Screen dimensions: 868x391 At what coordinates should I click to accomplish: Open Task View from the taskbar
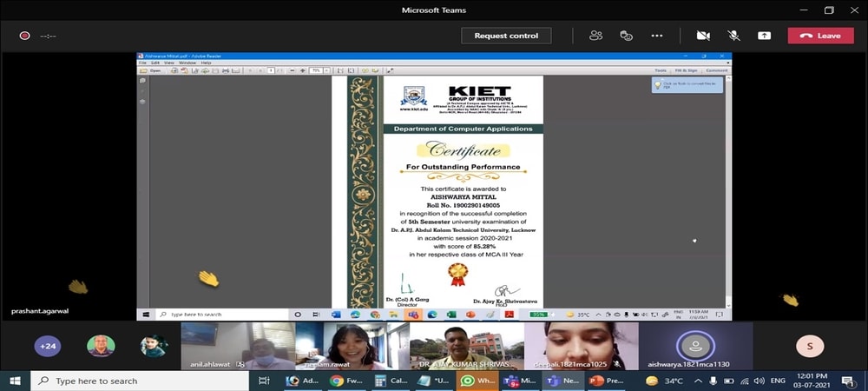(264, 381)
